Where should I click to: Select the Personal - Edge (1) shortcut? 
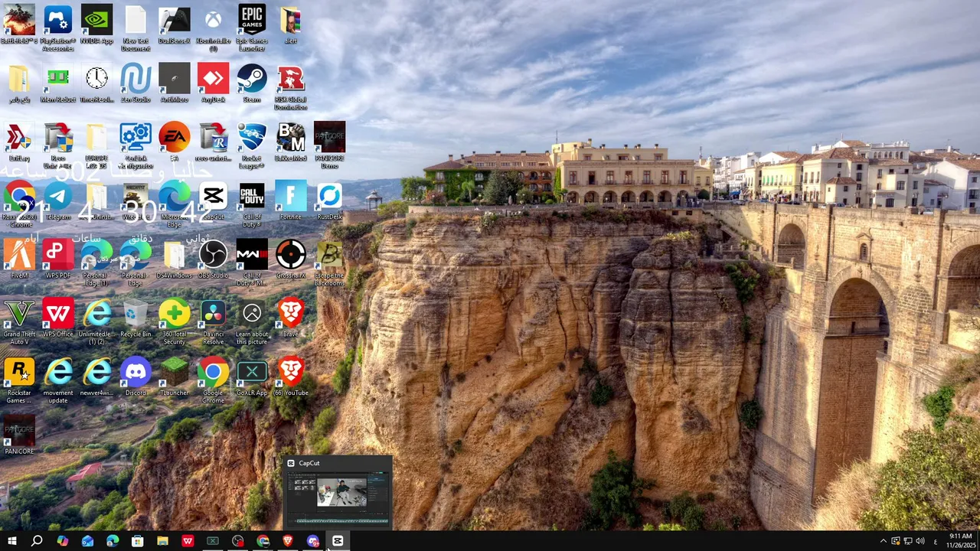click(96, 263)
